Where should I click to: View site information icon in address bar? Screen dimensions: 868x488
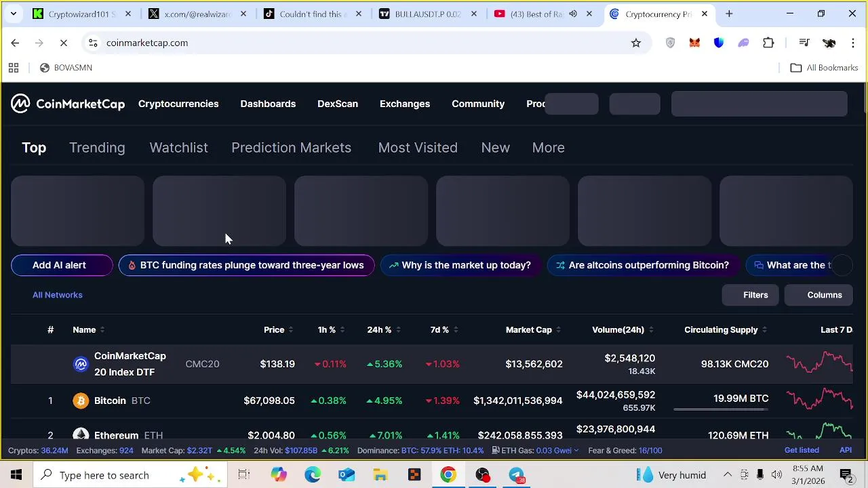point(93,43)
